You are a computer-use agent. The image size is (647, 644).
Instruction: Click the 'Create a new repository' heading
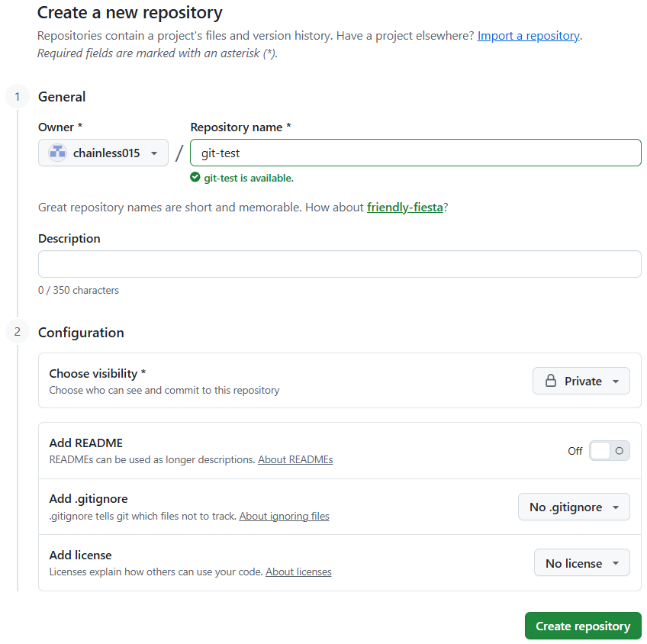[130, 13]
